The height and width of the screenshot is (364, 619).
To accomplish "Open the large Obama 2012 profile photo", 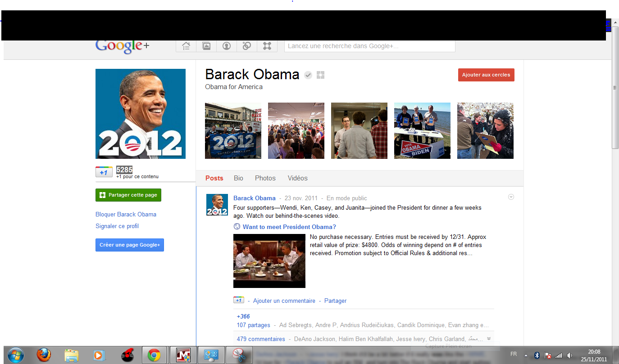I will (141, 114).
